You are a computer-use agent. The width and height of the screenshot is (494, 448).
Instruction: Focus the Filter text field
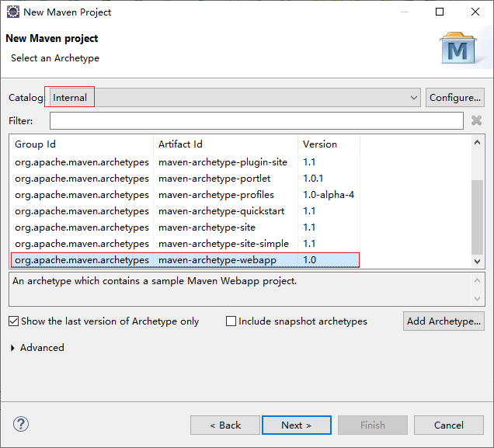(256, 120)
